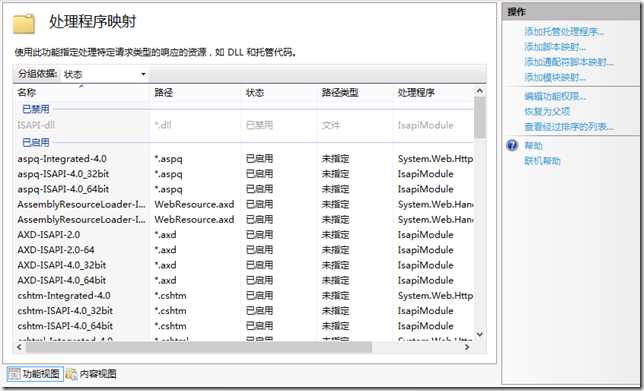Collapse the 已禁用 group header
Screen dimensions: 644x391
(36, 109)
